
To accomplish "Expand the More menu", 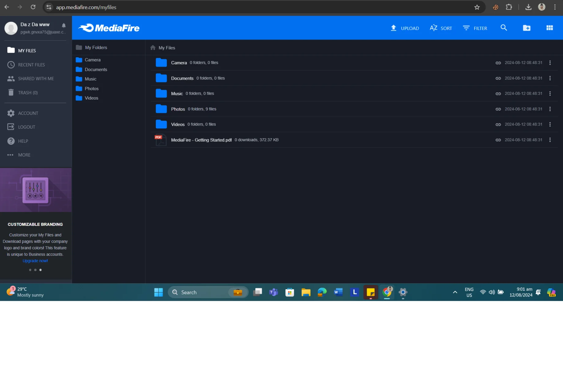I will [19, 155].
